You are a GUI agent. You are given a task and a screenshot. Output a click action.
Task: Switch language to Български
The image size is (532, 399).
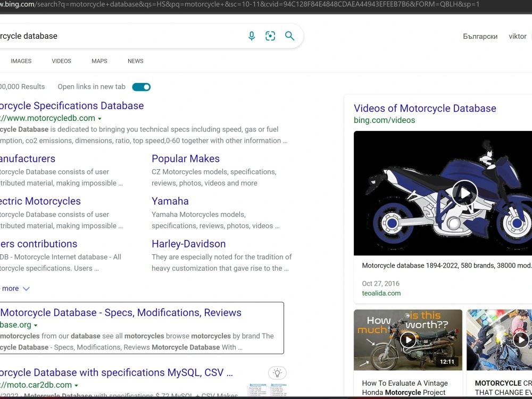pos(480,36)
